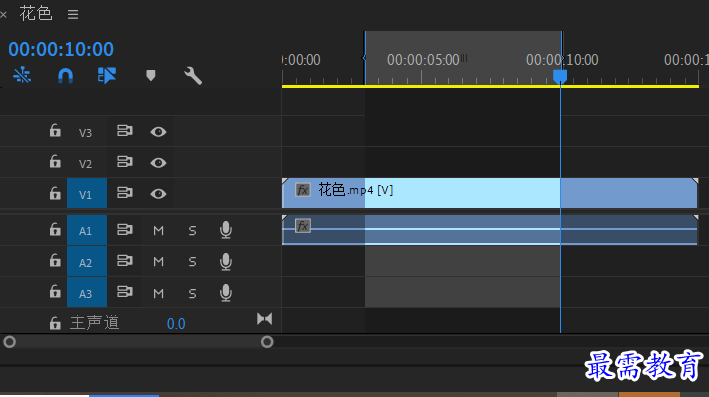Open the 花色 sequence panel menu
709x397 pixels.
(x=73, y=14)
